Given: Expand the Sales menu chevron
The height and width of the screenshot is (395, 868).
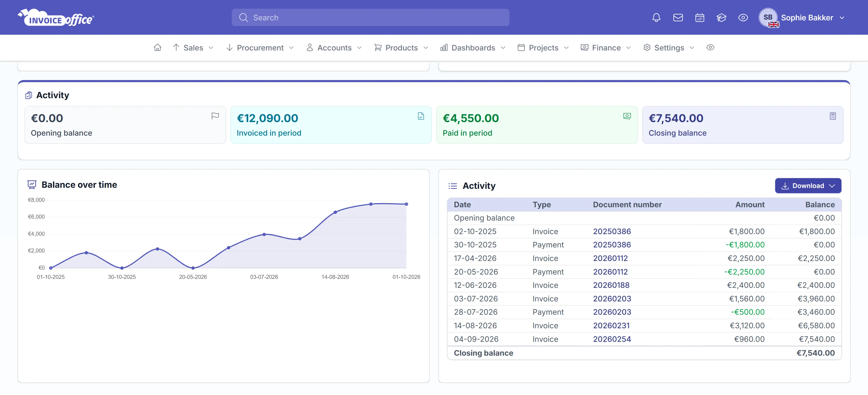Looking at the screenshot, I should point(211,48).
